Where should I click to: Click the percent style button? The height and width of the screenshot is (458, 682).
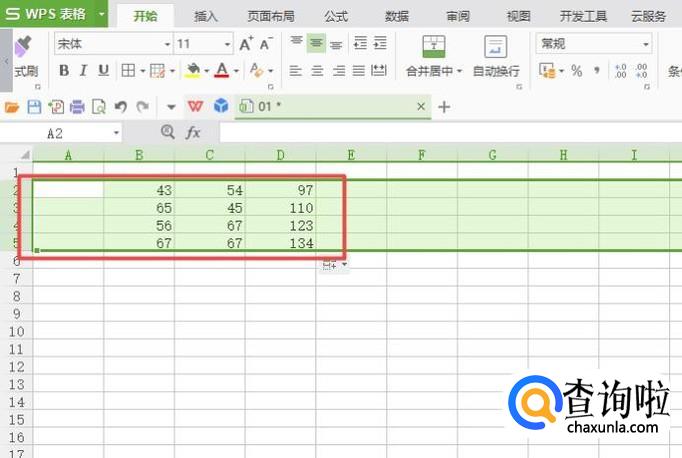(x=577, y=70)
